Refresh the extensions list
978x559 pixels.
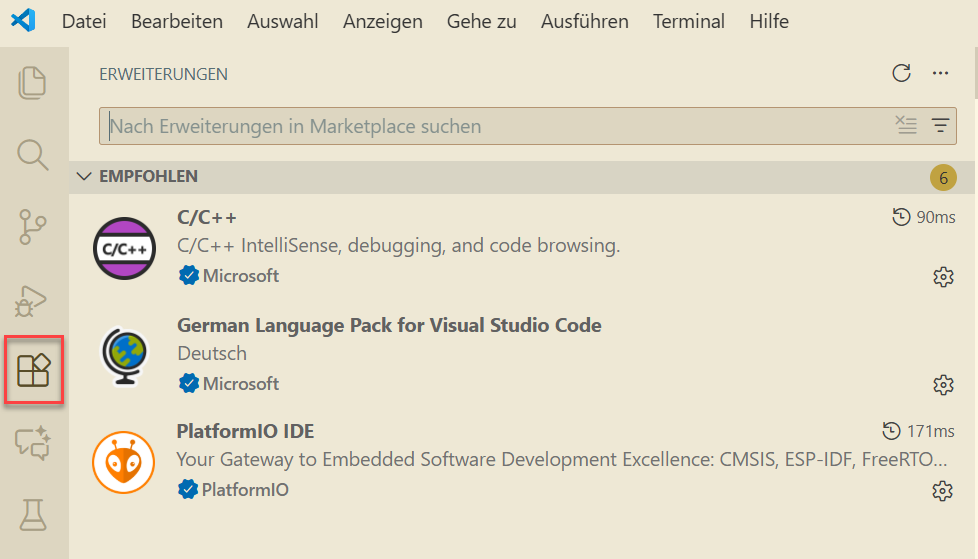pyautogui.click(x=901, y=73)
